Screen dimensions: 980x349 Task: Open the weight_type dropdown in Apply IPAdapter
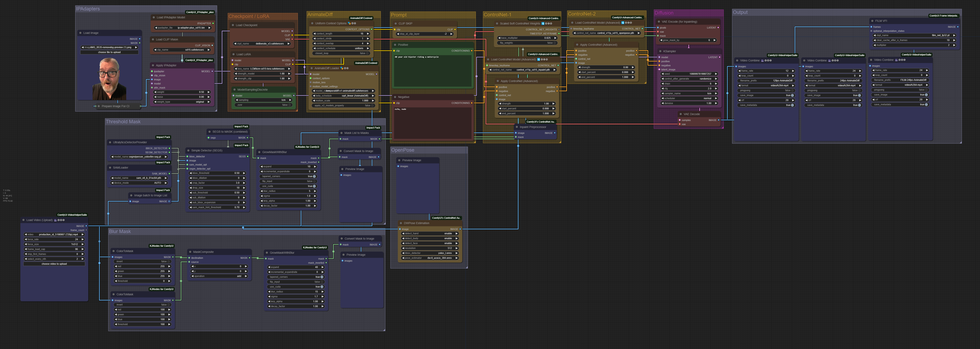[x=182, y=102]
